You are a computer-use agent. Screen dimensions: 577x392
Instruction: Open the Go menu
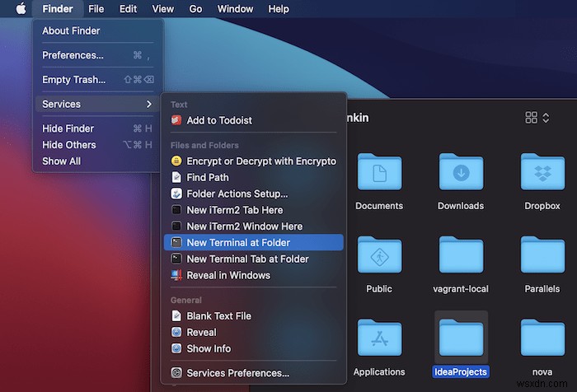(195, 9)
